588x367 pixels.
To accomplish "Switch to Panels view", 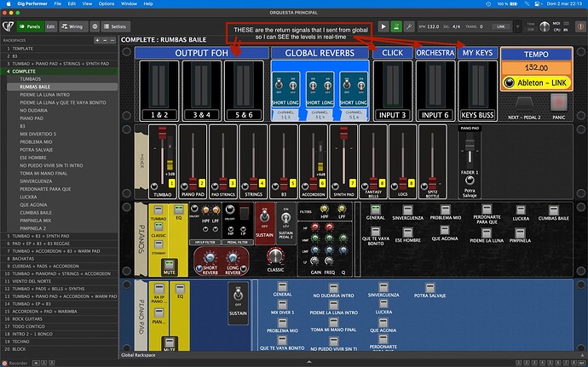I will click(31, 26).
